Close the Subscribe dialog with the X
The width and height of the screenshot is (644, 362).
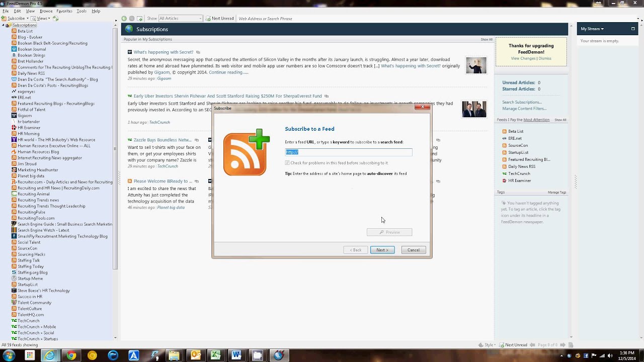pos(423,107)
